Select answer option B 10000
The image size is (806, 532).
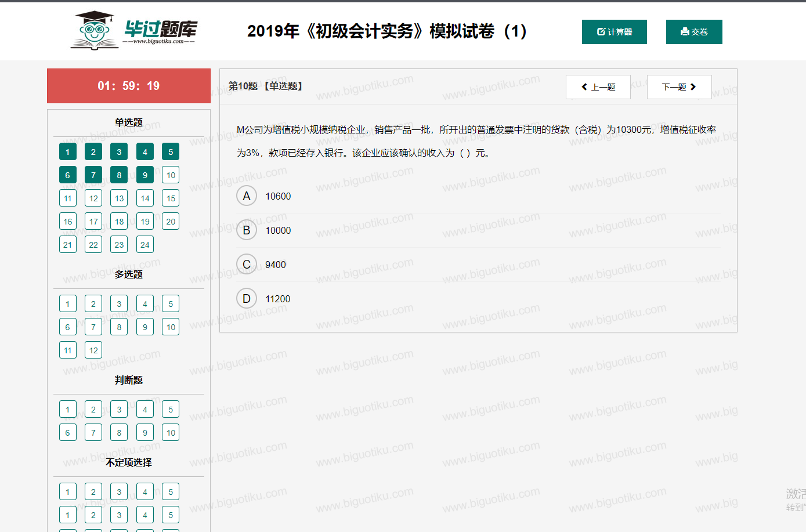click(x=247, y=230)
